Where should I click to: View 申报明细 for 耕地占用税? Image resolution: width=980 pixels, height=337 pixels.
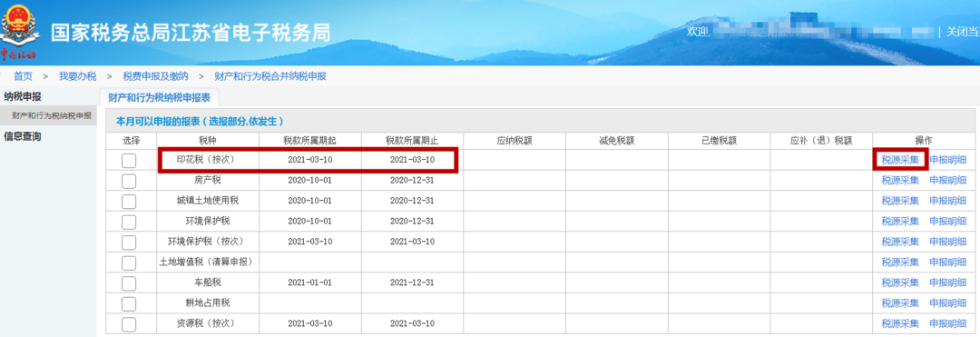point(947,303)
